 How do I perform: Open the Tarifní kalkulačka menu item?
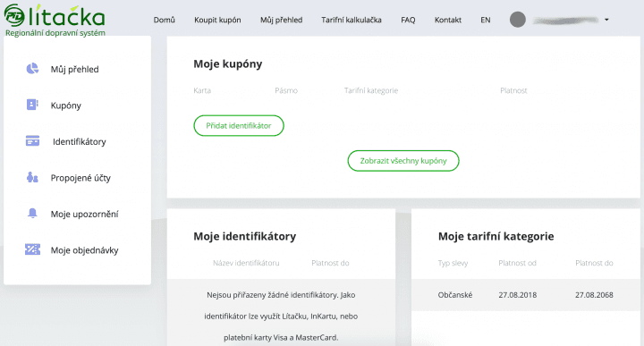coord(352,20)
